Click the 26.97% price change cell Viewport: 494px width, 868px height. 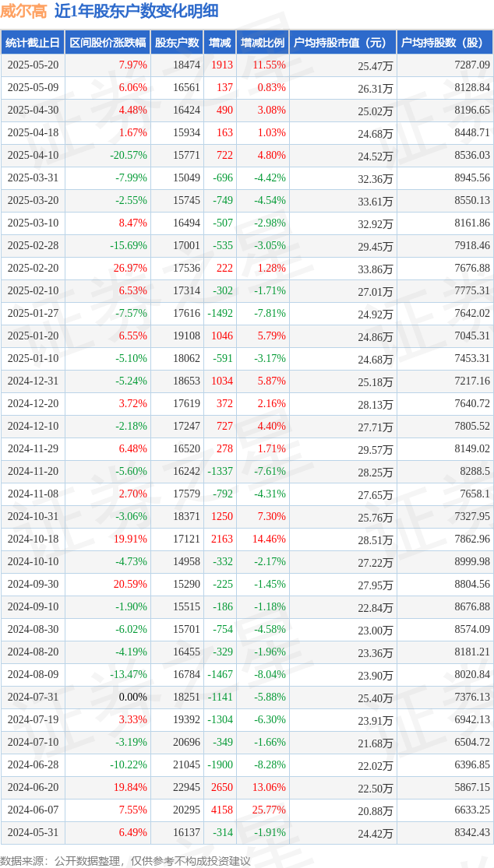pos(130,269)
